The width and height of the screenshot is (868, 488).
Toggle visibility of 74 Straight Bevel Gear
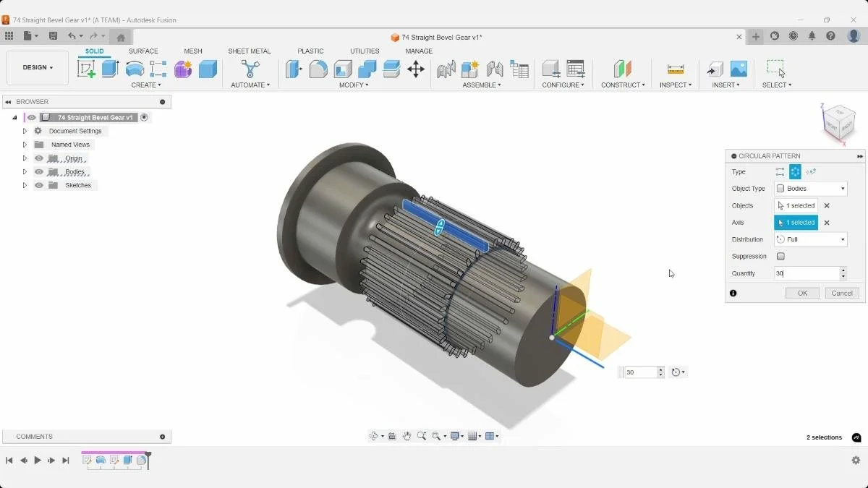[32, 117]
